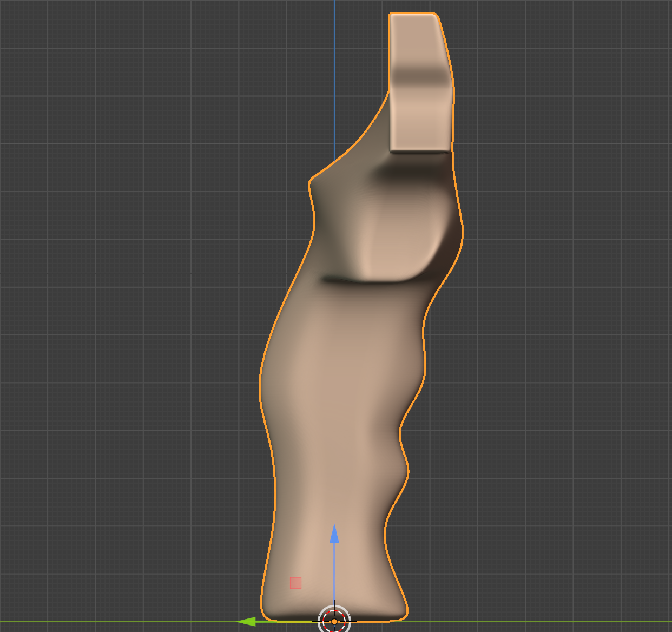The height and width of the screenshot is (632, 672).
Task: Click the red square plane-move handle
Action: coord(295,583)
